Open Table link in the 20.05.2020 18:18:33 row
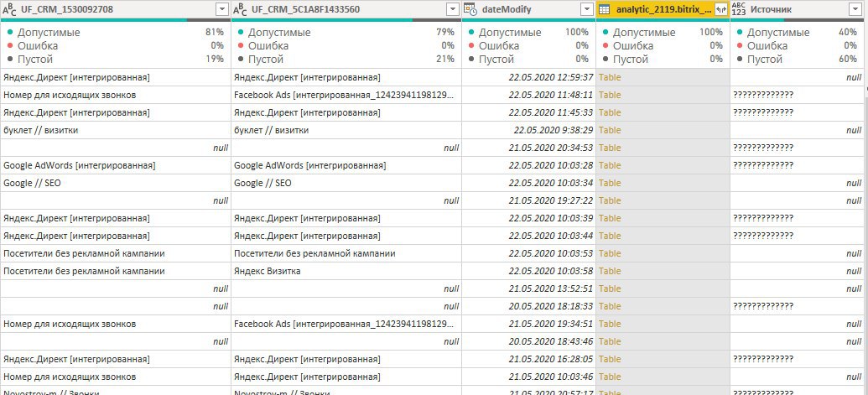868x395 pixels. click(610, 306)
